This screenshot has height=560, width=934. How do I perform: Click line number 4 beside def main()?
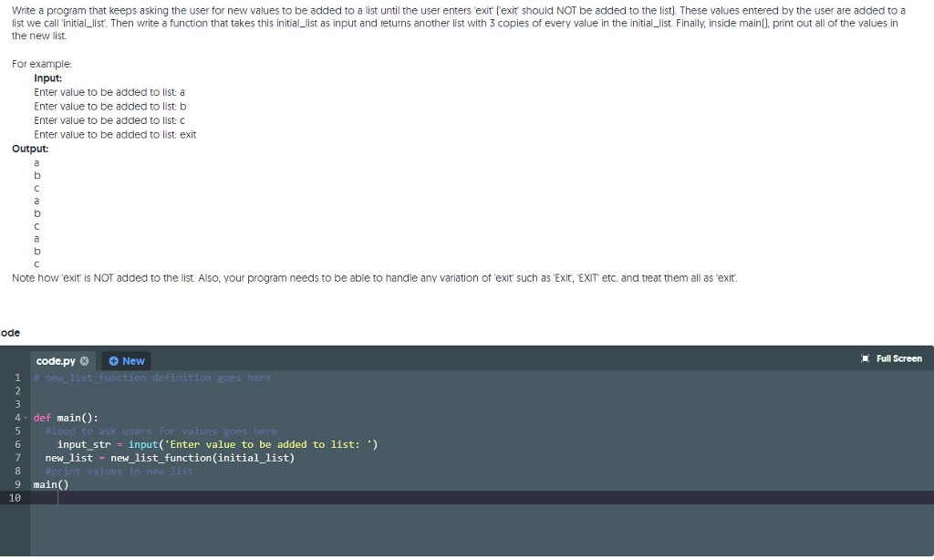[x=17, y=418]
